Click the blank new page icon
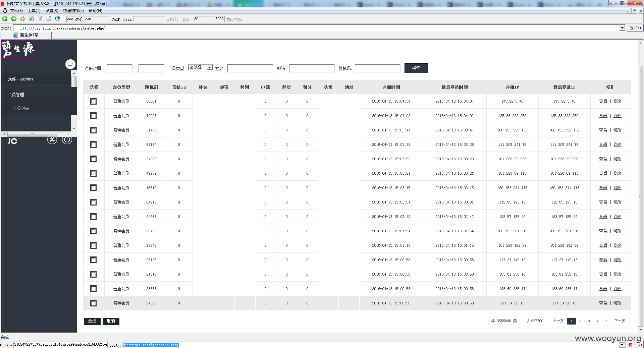 pos(49,19)
